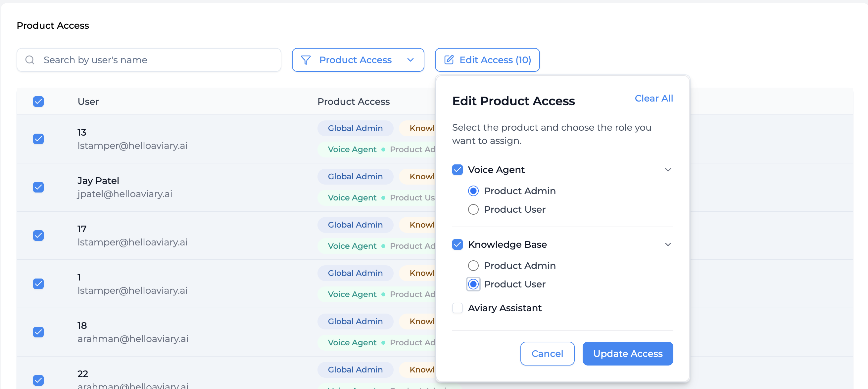
Task: Uncheck the Voice Agent product checkbox
Action: click(x=457, y=170)
